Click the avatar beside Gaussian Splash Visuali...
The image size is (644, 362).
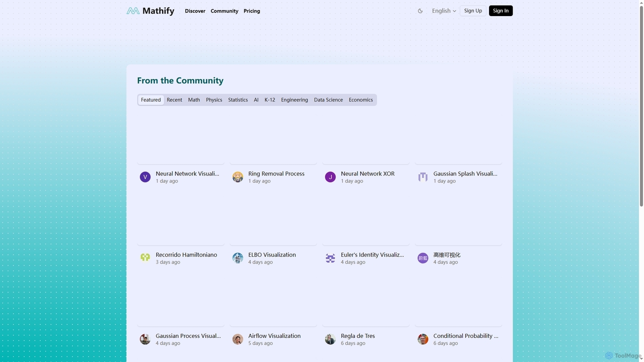pos(423,177)
